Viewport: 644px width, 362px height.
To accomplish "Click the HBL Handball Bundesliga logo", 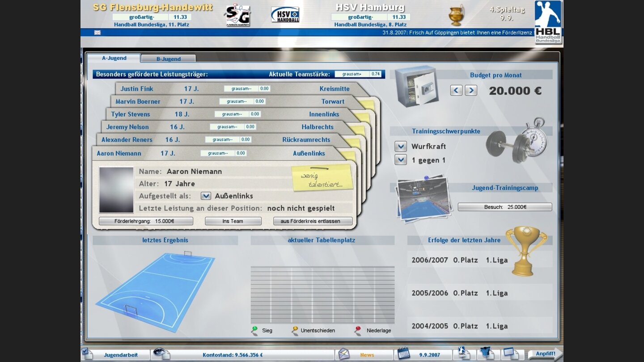I will click(x=548, y=22).
